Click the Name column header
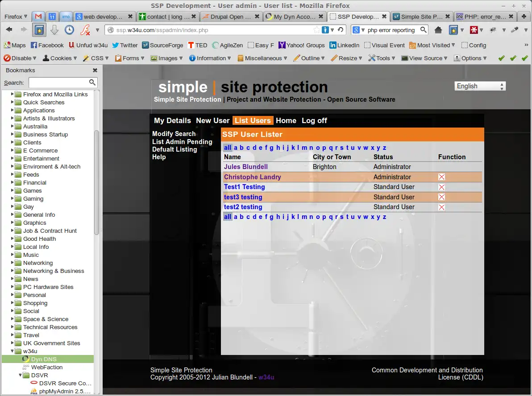The width and height of the screenshot is (532, 396). point(233,157)
